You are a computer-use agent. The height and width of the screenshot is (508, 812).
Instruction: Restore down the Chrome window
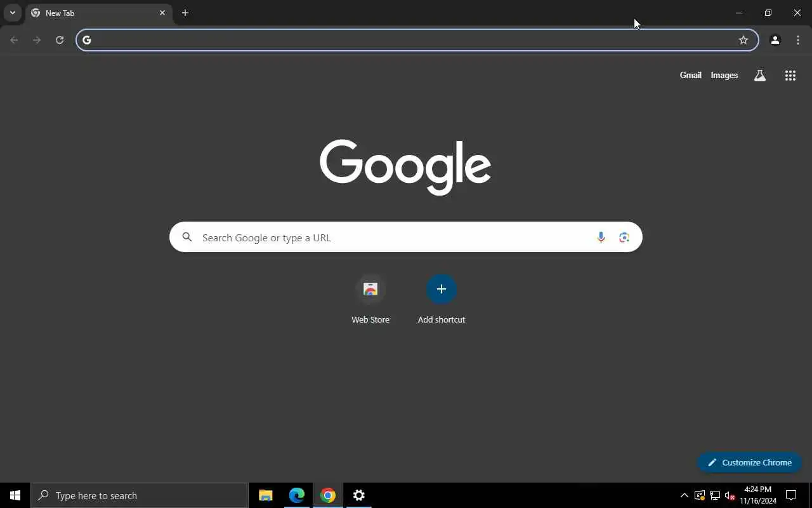768,13
